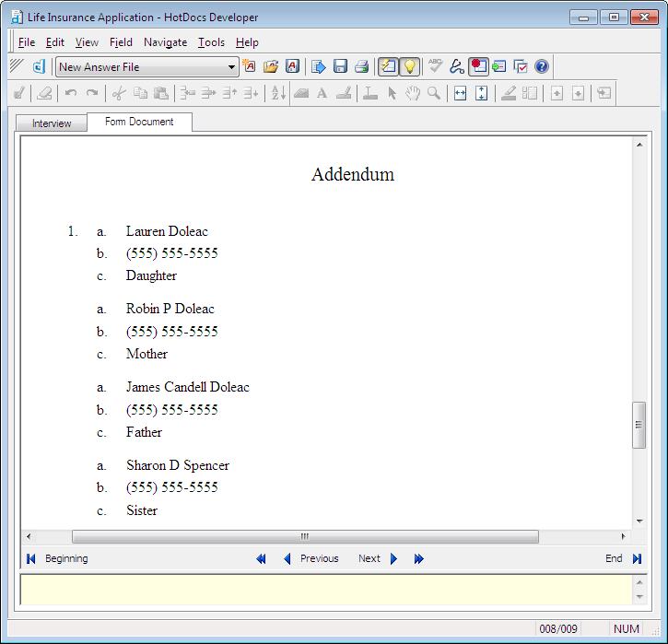Click the Eraser icon in lower toolbar

click(x=44, y=93)
